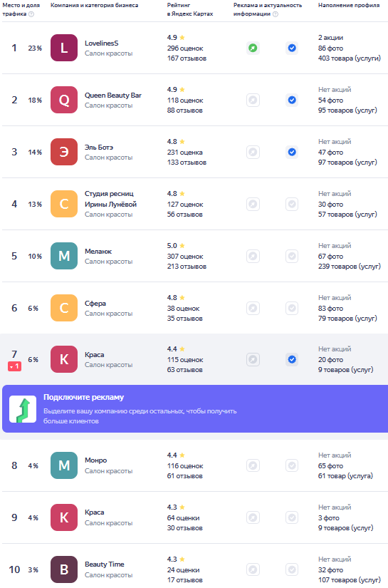Click the gray verification icon for Сфера

(x=292, y=308)
